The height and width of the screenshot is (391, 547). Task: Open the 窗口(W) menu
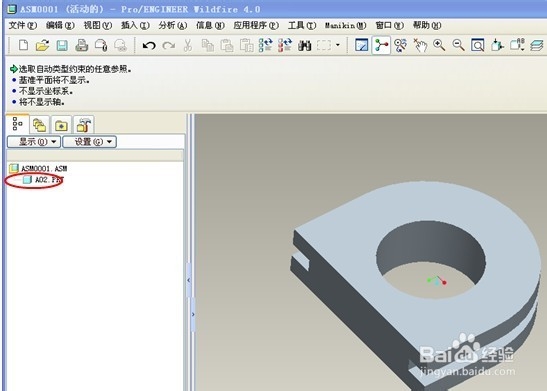390,25
